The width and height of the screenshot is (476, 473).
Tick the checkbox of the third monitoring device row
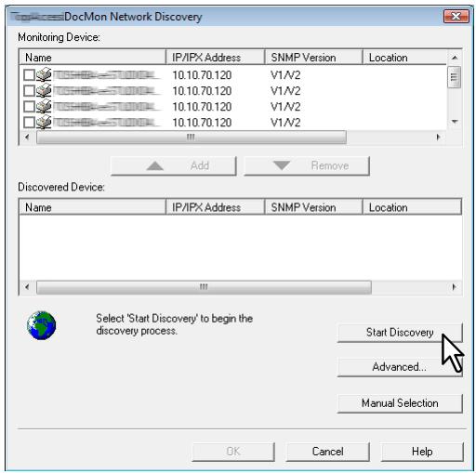point(29,107)
